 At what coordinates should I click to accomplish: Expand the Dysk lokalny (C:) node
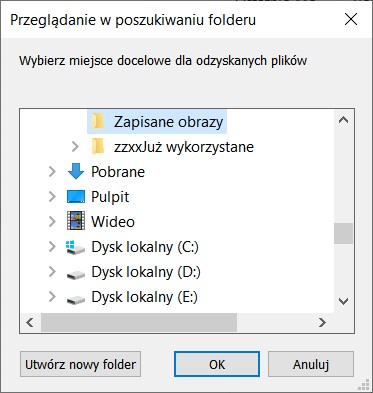tap(52, 247)
